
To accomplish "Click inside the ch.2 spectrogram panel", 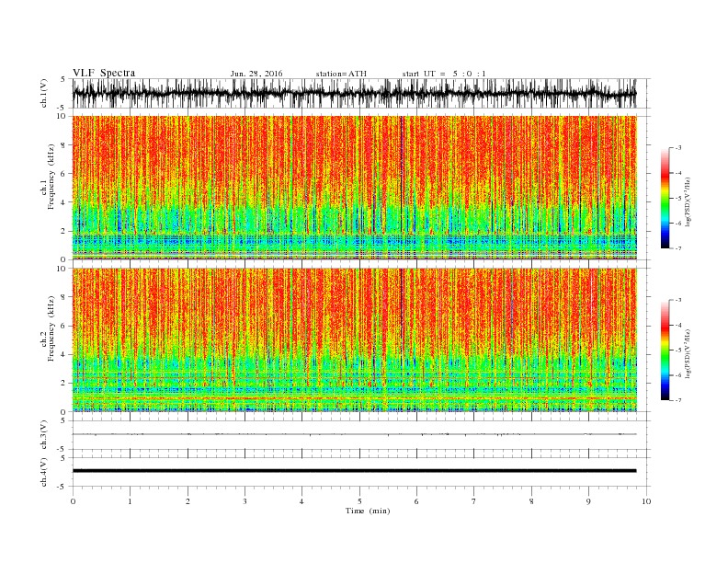I will (x=355, y=339).
